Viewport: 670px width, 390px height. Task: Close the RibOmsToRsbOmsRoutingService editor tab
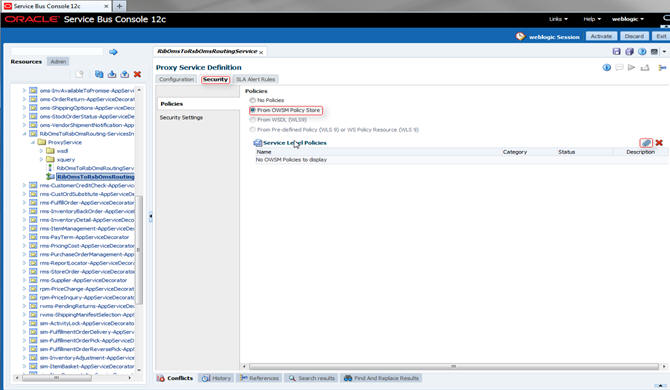point(261,52)
